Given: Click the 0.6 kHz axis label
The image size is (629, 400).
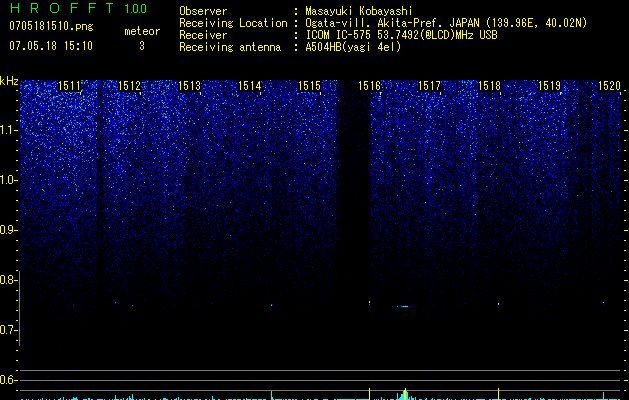Looking at the screenshot, I should [7, 380].
